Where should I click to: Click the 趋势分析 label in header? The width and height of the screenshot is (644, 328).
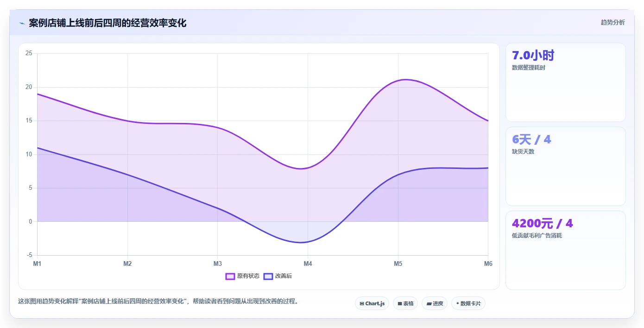tap(612, 22)
